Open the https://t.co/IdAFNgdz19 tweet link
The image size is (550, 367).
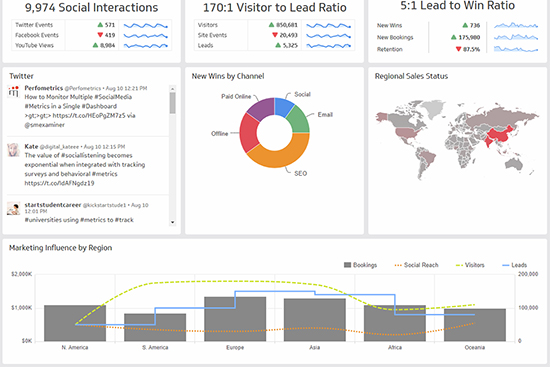click(x=59, y=183)
